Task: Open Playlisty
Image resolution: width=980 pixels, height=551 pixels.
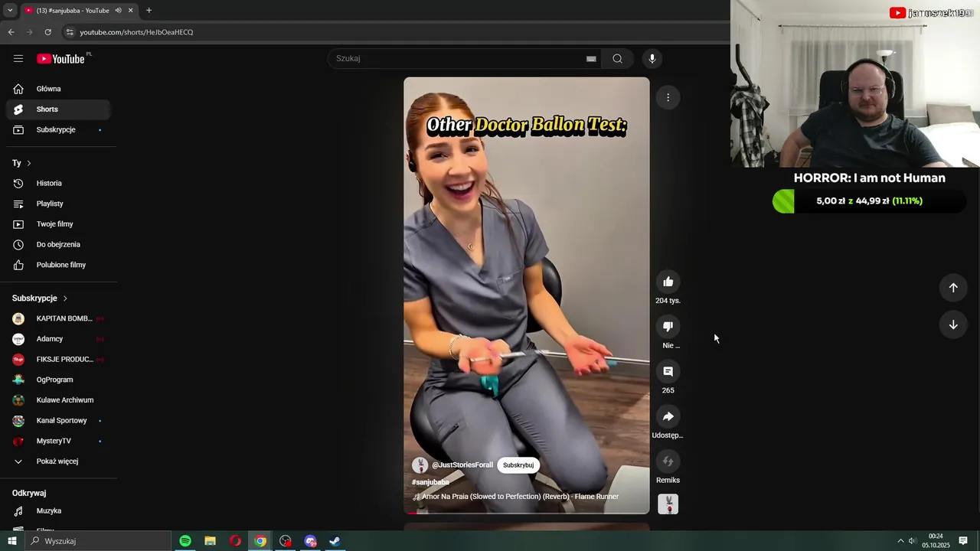Action: (58, 204)
